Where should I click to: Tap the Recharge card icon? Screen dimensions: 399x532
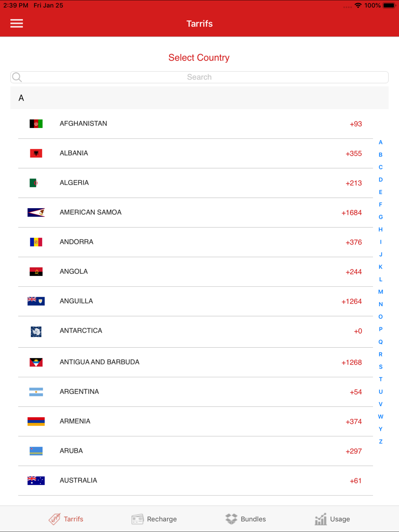point(137,519)
